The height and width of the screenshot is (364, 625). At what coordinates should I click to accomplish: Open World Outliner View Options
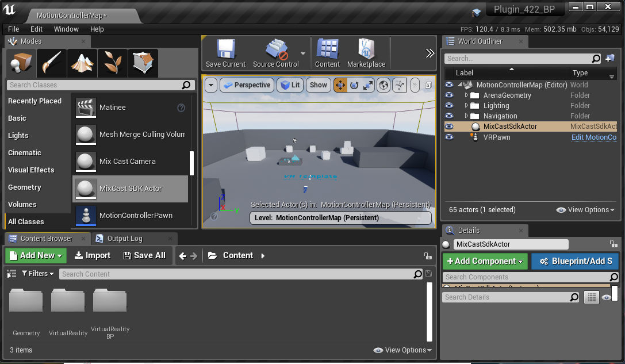(585, 210)
